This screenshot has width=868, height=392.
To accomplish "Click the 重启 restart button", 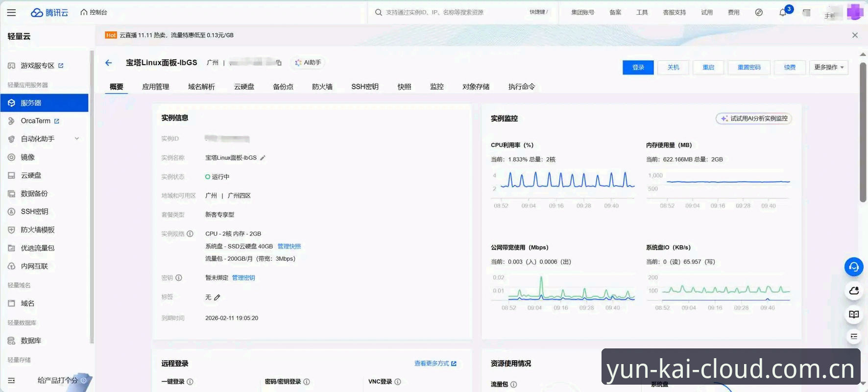I will pos(708,67).
